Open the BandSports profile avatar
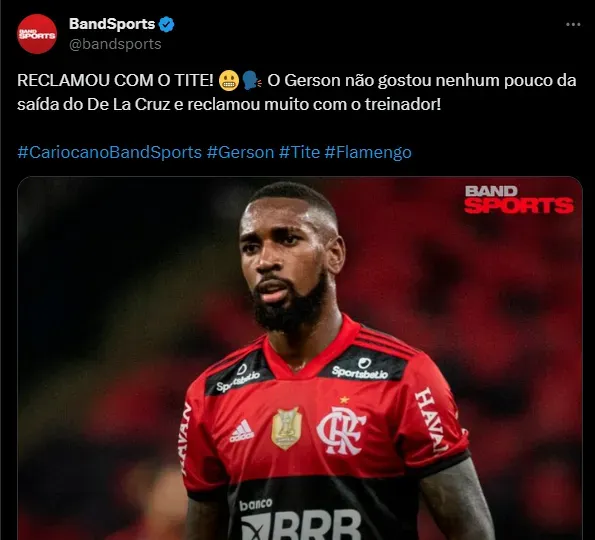Image resolution: width=595 pixels, height=540 pixels. tap(37, 34)
